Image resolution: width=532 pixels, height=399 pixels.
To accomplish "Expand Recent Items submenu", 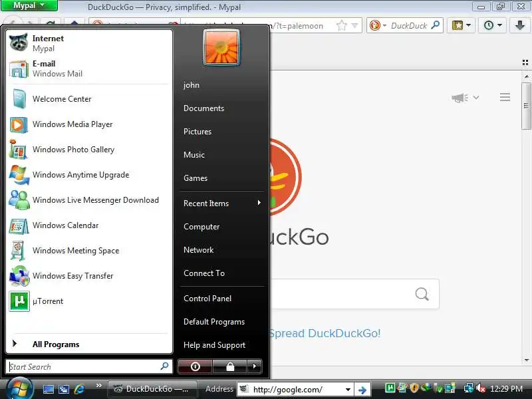I will tap(222, 203).
